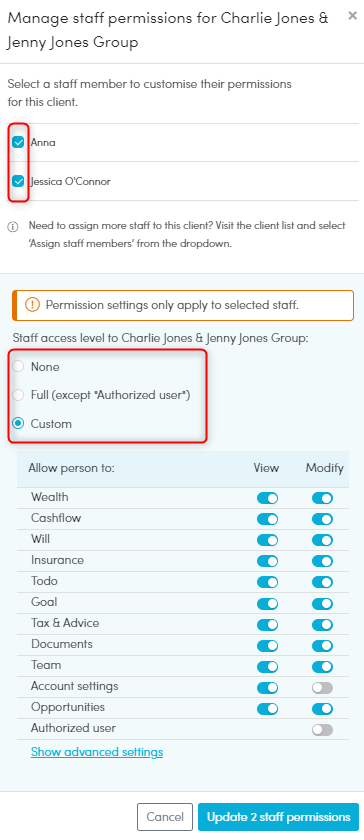Screen dimensions: 364x840
Task: Close the staff permissions dialog
Action: tap(352, 16)
